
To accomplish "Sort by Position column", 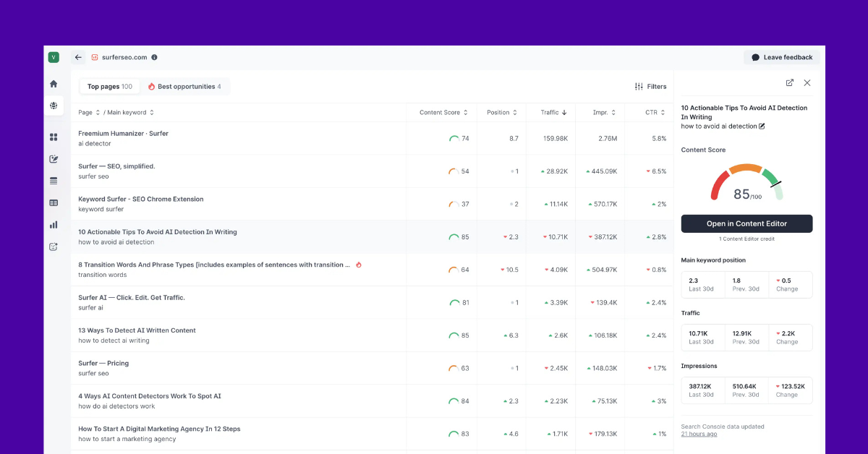I will pyautogui.click(x=502, y=113).
